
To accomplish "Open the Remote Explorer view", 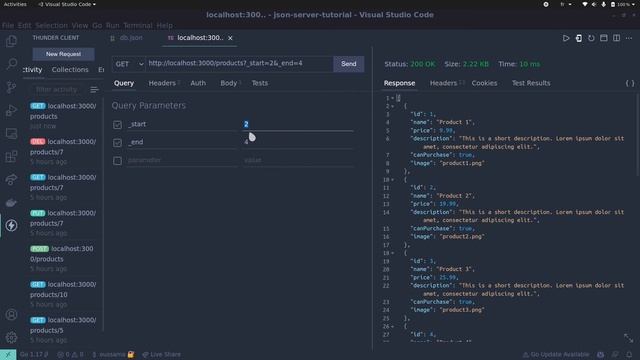I will [x=11, y=133].
